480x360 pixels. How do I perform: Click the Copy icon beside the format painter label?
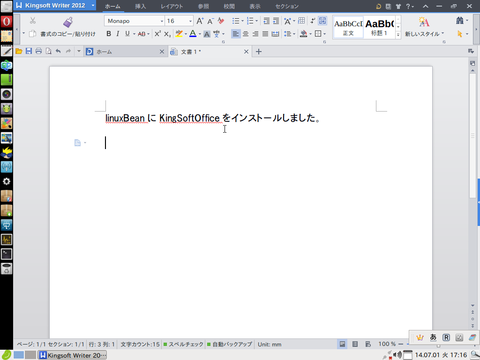pyautogui.click(x=32, y=34)
